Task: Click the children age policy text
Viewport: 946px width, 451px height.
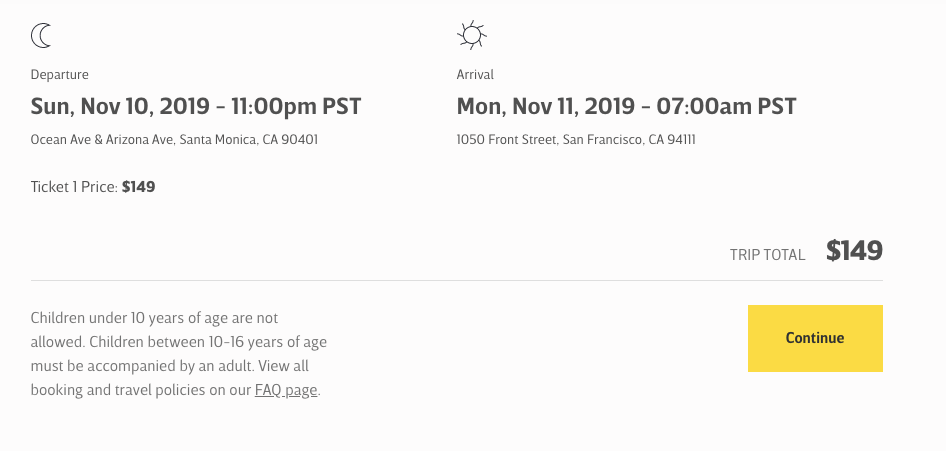Action: (179, 354)
